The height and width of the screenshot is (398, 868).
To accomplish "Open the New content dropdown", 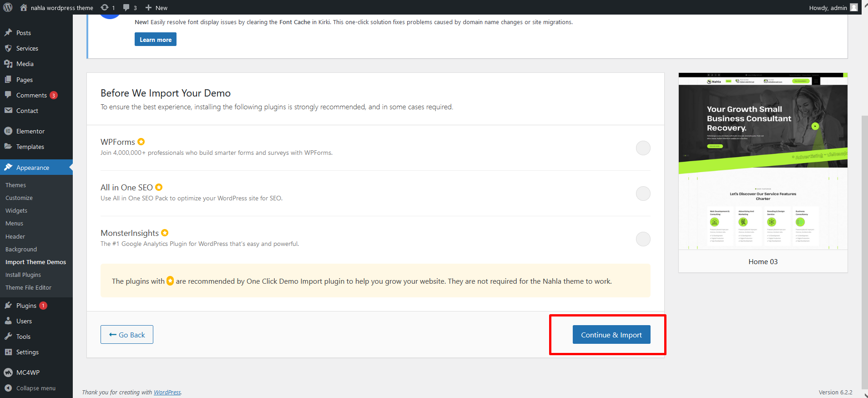I will [x=156, y=8].
